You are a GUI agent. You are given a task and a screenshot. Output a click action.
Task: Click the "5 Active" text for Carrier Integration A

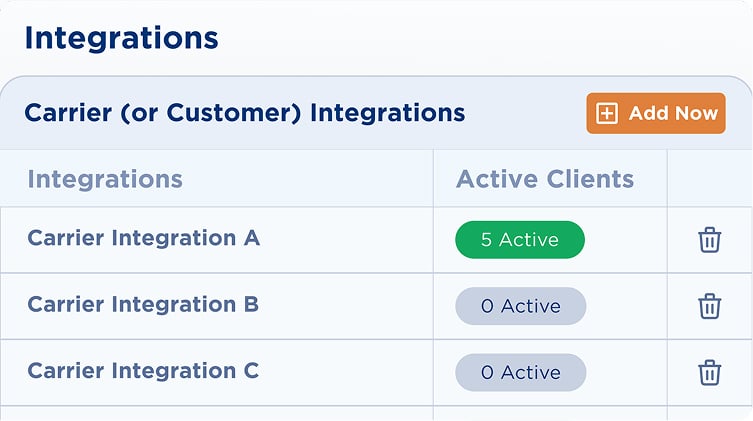coord(520,240)
